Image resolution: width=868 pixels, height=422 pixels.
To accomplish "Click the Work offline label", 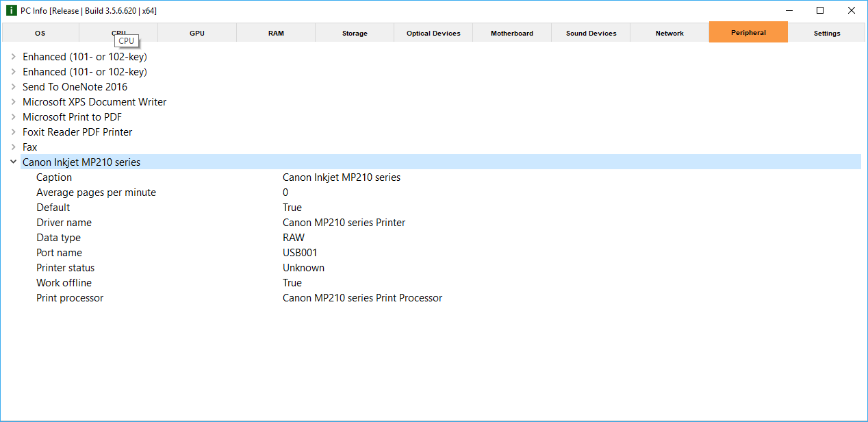I will tap(64, 283).
